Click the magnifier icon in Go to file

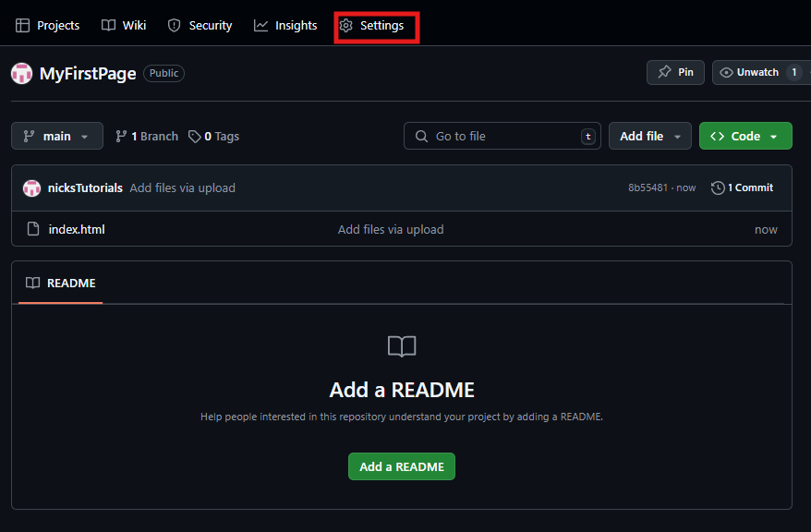421,136
